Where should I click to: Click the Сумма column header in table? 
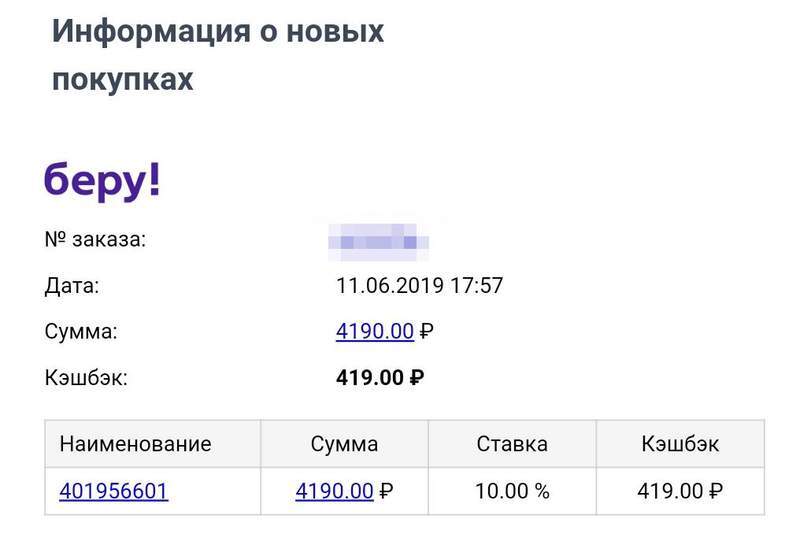coord(344,444)
